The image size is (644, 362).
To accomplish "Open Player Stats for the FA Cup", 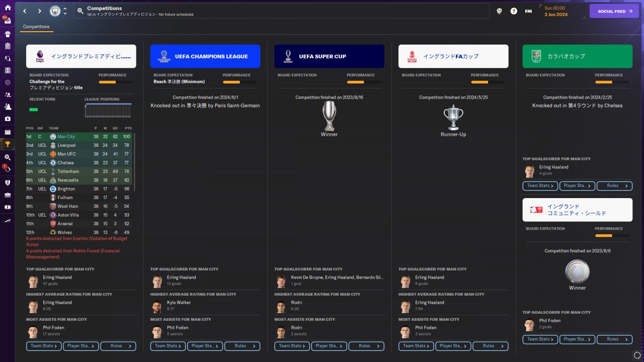I will [x=453, y=346].
